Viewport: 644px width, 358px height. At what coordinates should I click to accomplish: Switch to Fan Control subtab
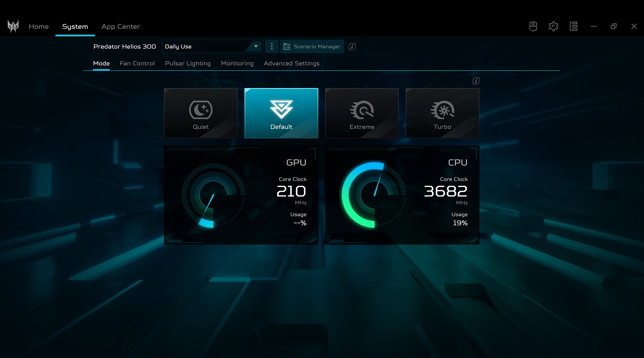pos(137,64)
